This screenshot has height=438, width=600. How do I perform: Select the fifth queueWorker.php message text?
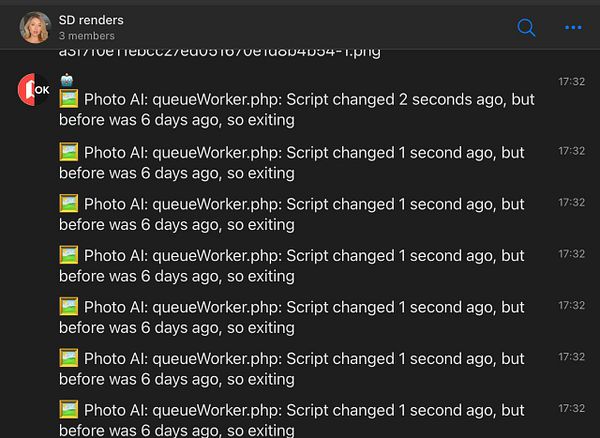292,317
